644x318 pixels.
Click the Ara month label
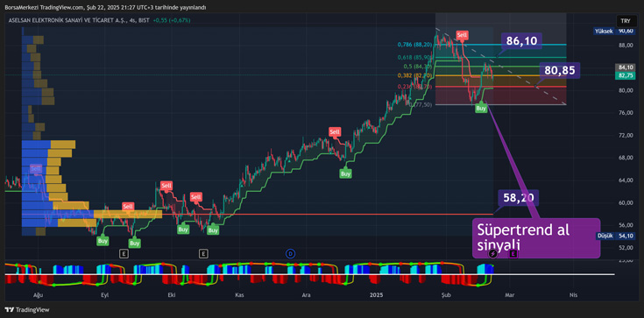306,294
